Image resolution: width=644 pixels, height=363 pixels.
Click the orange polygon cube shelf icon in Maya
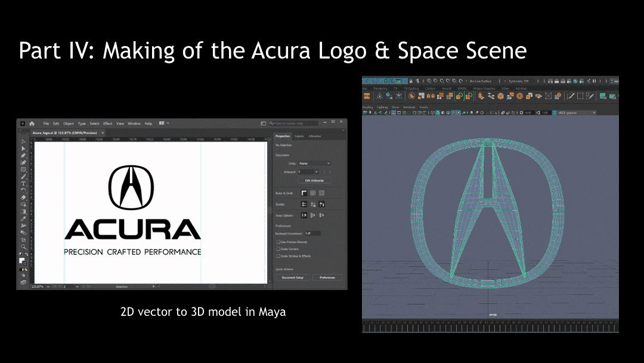(501, 96)
